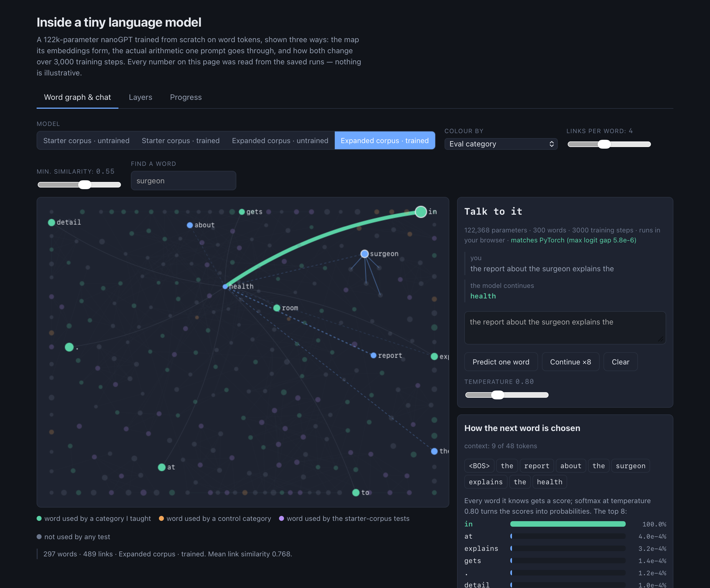Select the 'surgeon' node in the graph
The height and width of the screenshot is (588, 710).
[x=364, y=254]
